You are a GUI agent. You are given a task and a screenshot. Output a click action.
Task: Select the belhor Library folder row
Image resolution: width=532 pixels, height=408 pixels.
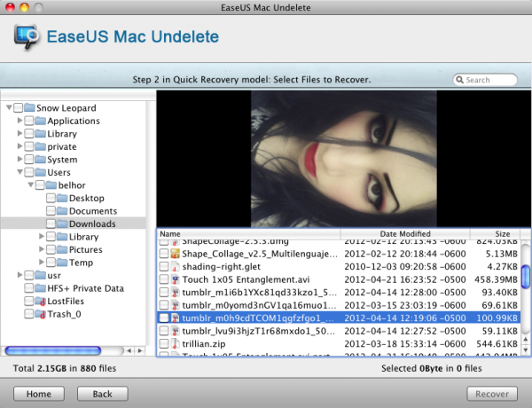[x=73, y=237]
